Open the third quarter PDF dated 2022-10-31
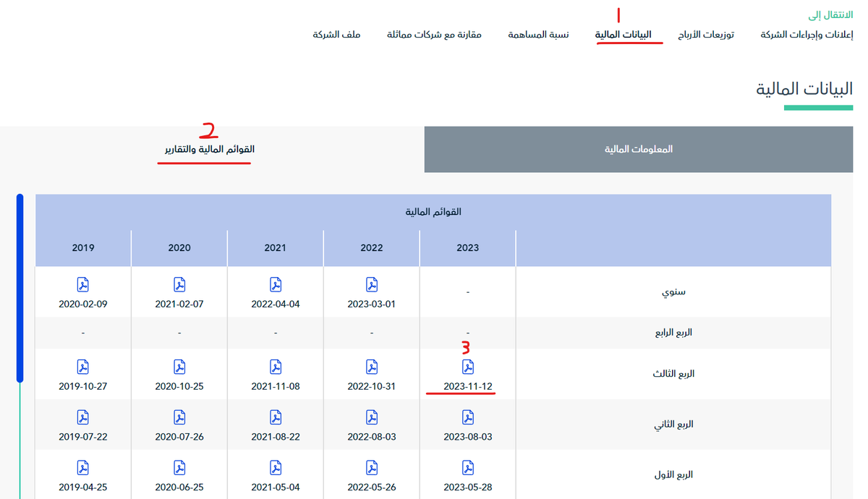 [x=372, y=367]
